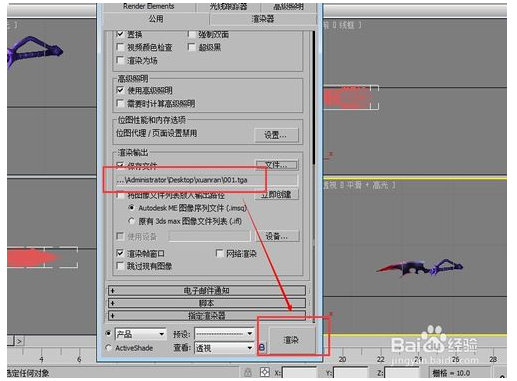Check the 渲染为场 option

pos(120,60)
